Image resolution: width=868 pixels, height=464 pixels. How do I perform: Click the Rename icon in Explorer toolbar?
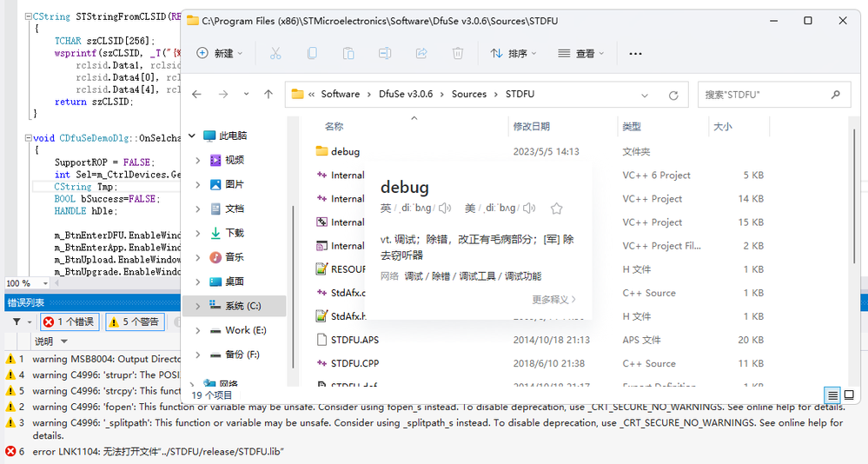(385, 53)
